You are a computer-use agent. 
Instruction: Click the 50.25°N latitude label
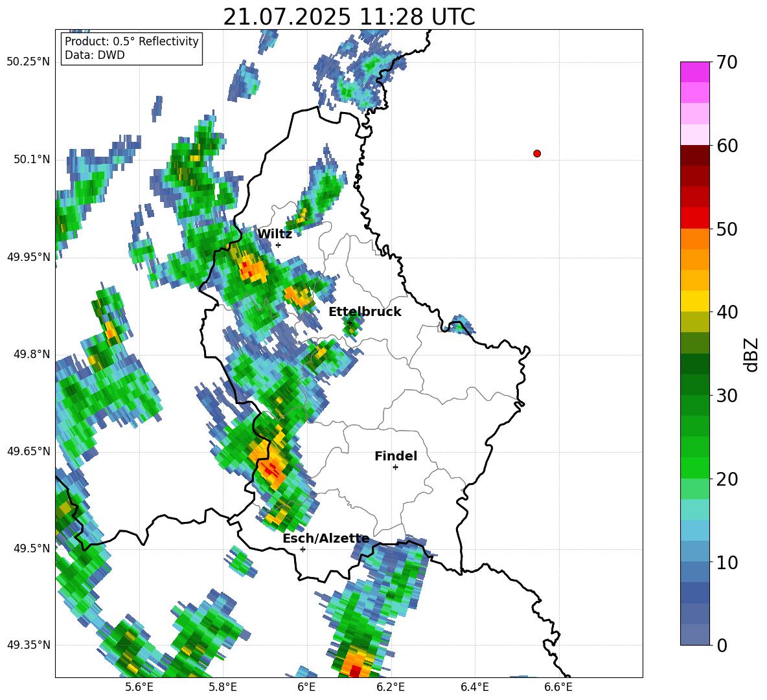28,62
